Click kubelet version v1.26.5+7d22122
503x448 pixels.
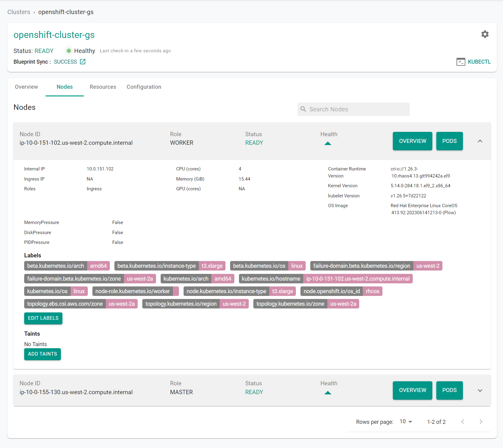pyautogui.click(x=408, y=196)
